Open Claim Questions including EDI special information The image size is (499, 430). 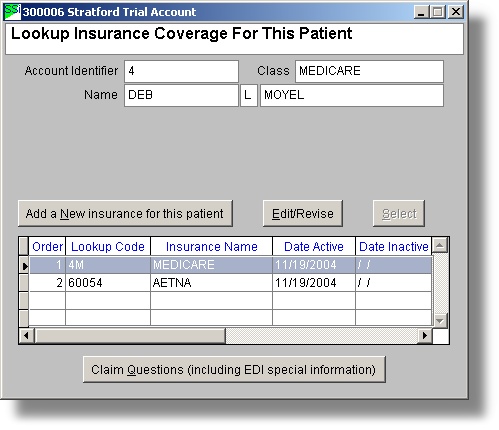pyautogui.click(x=234, y=369)
